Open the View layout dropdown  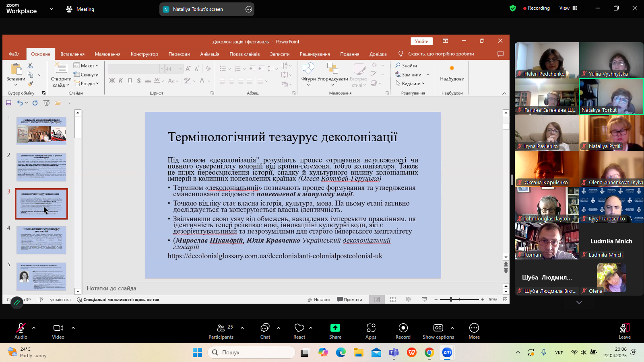[568, 8]
